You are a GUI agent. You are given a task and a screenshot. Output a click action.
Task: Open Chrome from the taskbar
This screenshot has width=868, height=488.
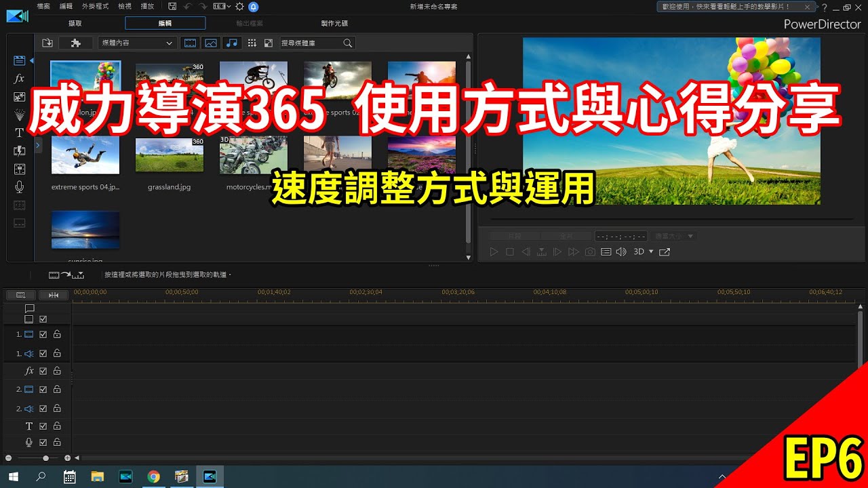tap(153, 476)
